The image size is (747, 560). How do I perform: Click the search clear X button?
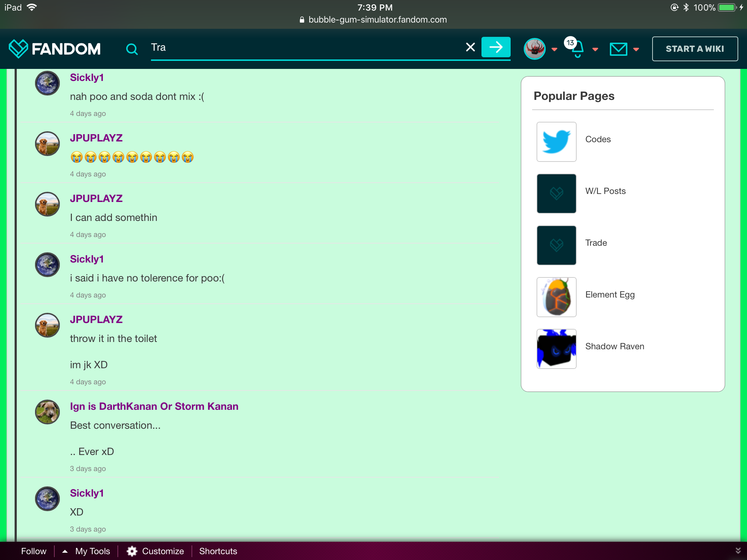pos(471,48)
